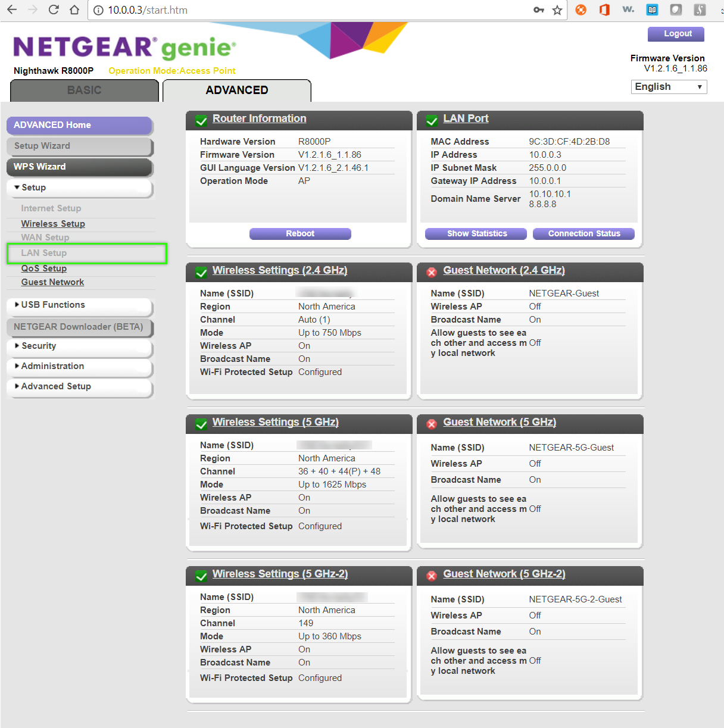Click the green status icon beside Router Information
The image size is (724, 728).
coord(201,120)
